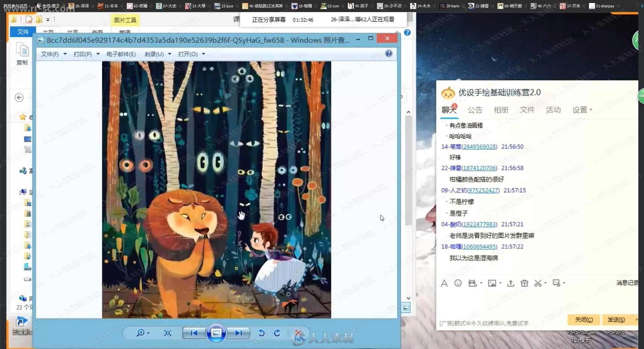Open the ad link 韩式半永久纹绣培训
644x349 pixels.
[x=484, y=323]
